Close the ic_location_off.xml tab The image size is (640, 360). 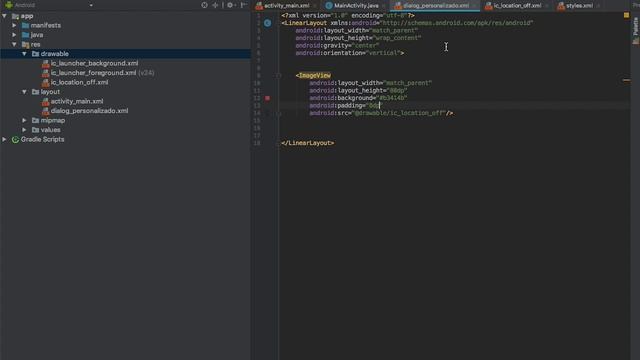pos(546,6)
